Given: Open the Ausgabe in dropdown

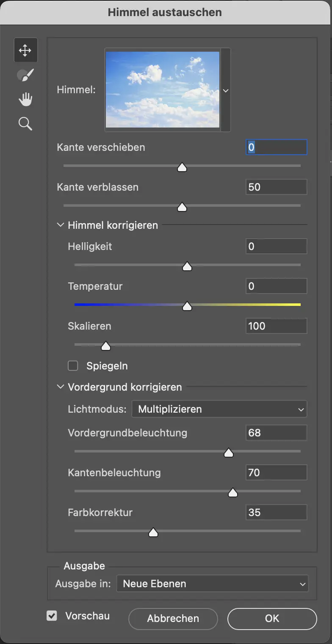Looking at the screenshot, I should click(x=213, y=583).
